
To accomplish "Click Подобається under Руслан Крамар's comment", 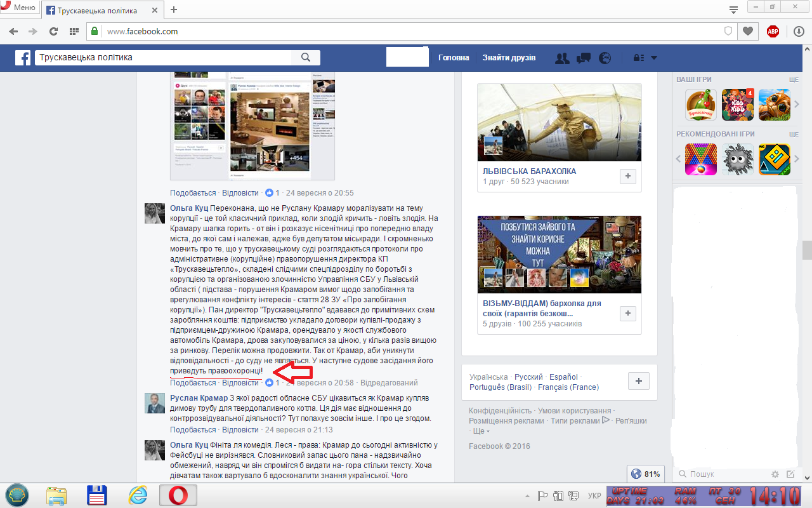I will [193, 430].
